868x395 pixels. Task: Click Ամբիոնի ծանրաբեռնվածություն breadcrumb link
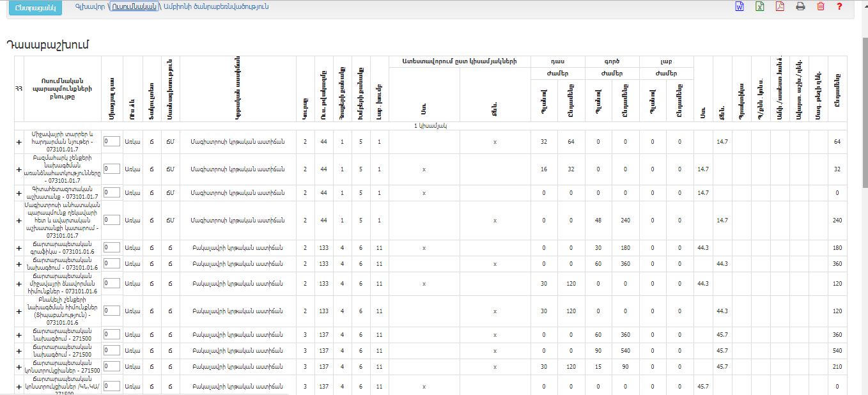(x=216, y=6)
